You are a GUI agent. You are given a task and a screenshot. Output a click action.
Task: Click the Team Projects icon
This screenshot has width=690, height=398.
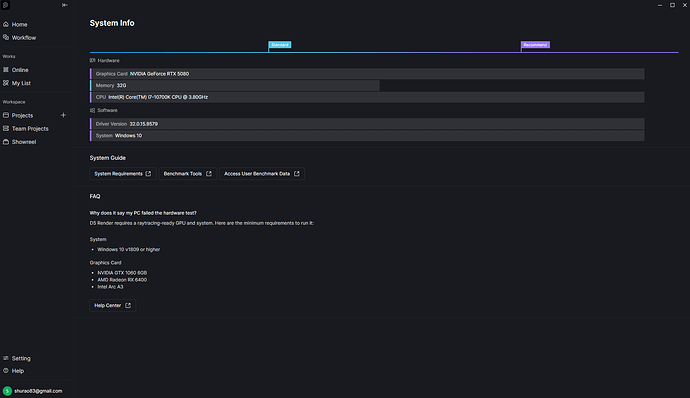pos(6,128)
